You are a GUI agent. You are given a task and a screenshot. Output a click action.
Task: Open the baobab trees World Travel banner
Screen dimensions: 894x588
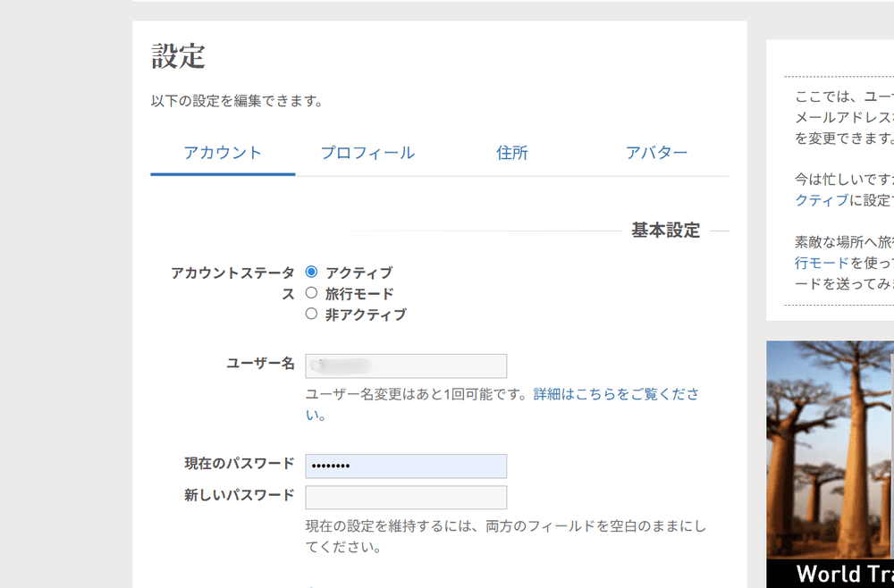coord(831,465)
